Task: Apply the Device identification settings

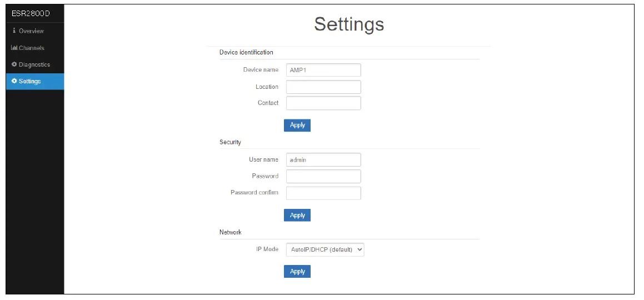Action: pyautogui.click(x=297, y=126)
